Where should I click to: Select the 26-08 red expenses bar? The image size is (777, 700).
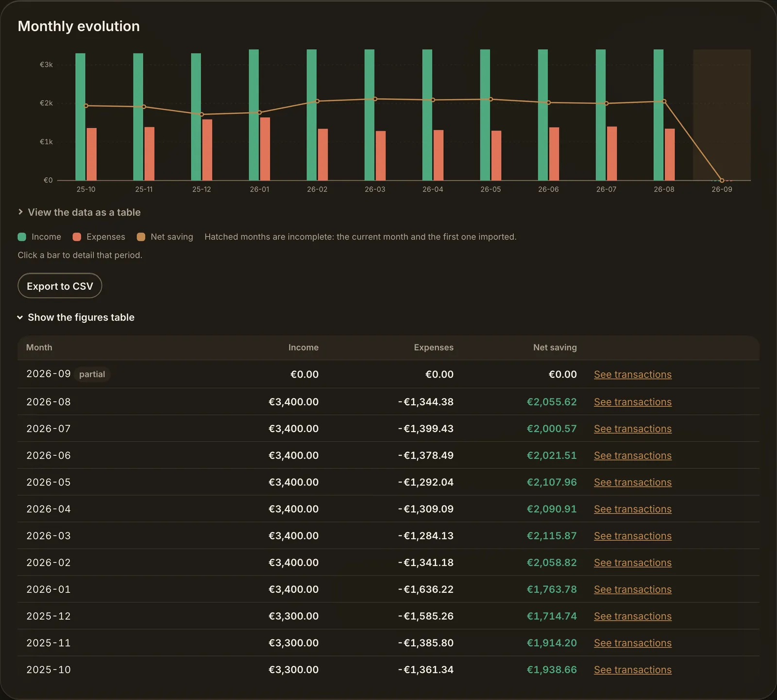670,154
